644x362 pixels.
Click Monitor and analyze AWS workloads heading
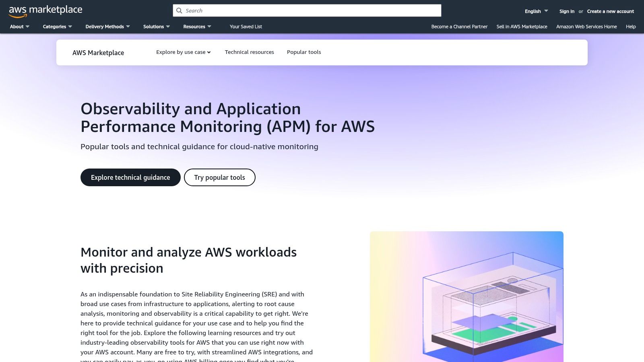point(188,260)
